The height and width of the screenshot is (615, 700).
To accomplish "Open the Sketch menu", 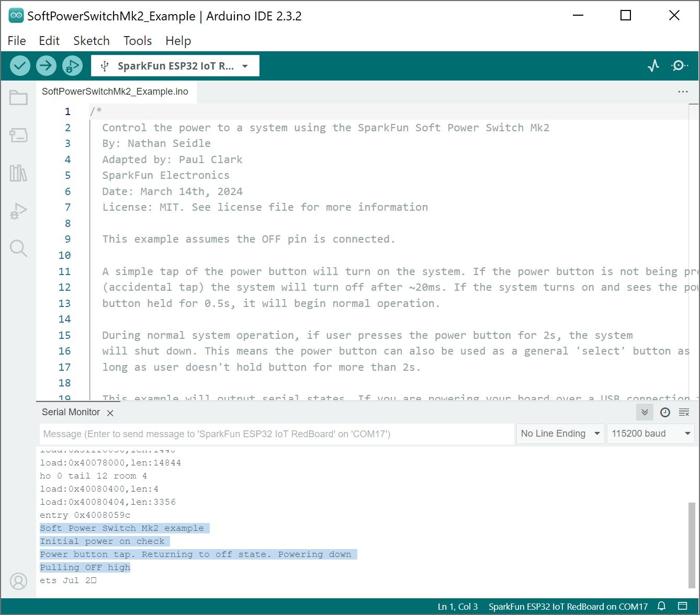I will pos(92,41).
